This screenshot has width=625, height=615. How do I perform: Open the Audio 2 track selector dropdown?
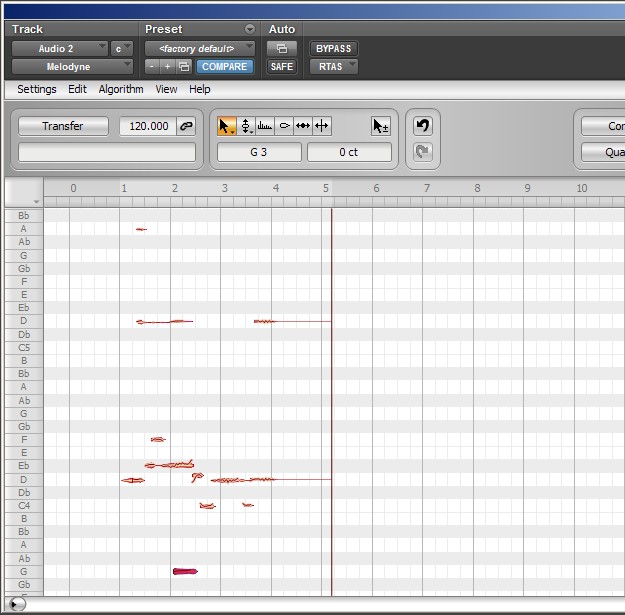tap(58, 48)
